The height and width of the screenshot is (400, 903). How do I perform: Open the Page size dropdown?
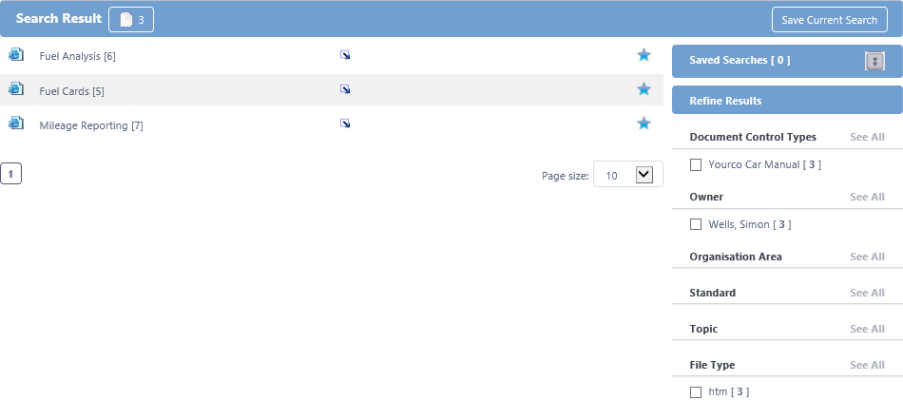coord(644,174)
